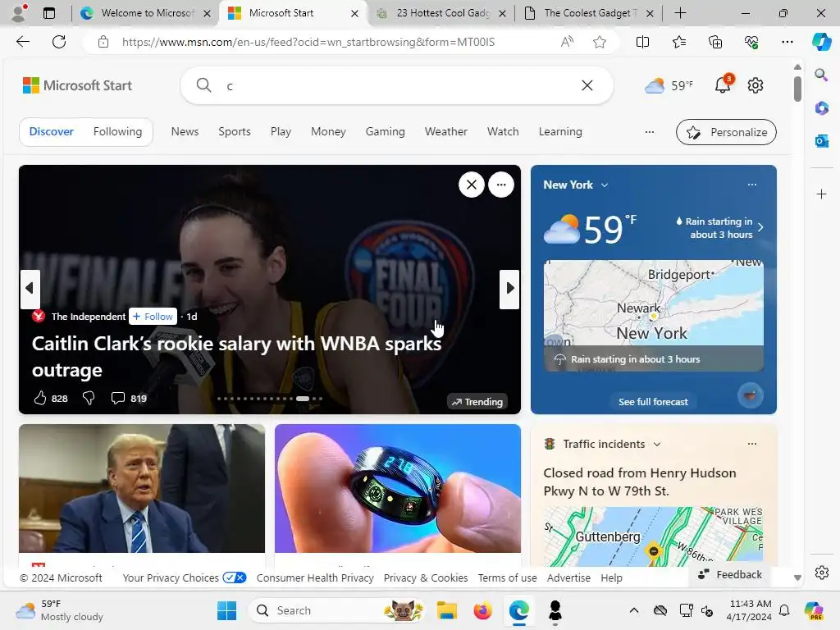This screenshot has width=840, height=630.
Task: Open Collections icon in toolbar
Action: [x=715, y=42]
